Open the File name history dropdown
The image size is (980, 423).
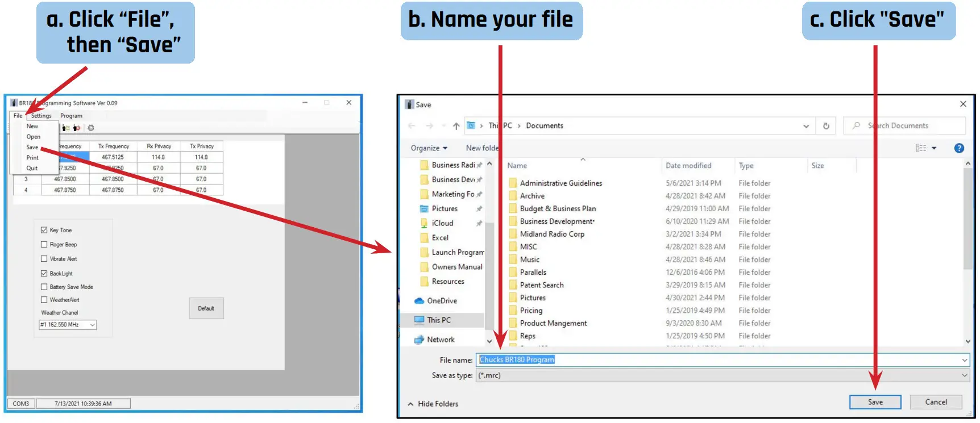coord(965,360)
